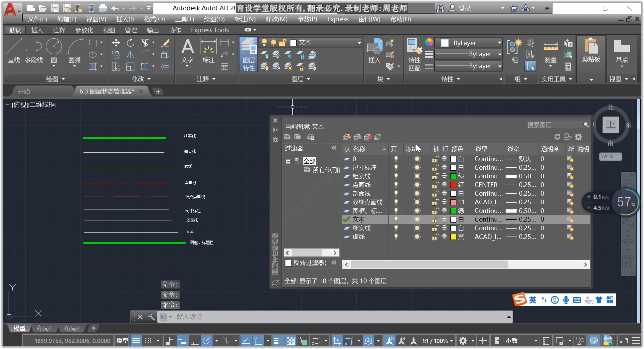Screen dimensions: 644x349
Task: Click the yellow color swatch of layer 虚线
Action: pyautogui.click(x=453, y=237)
